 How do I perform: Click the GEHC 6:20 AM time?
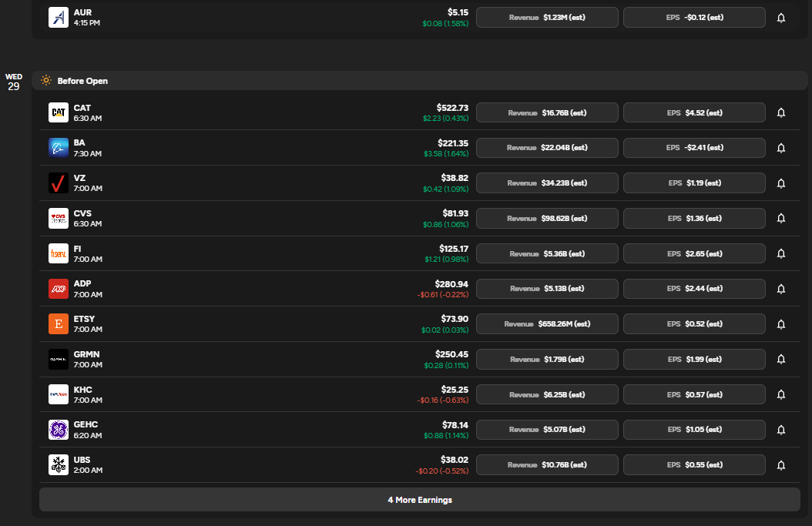tap(88, 435)
